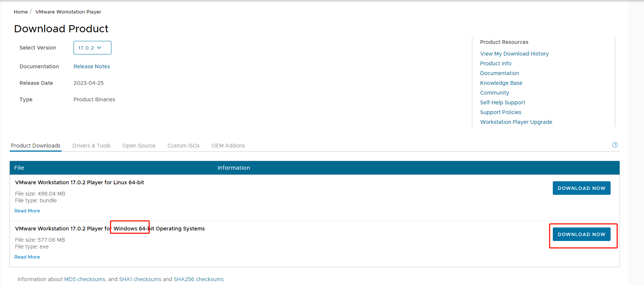This screenshot has width=644, height=286.
Task: Click the help question mark icon
Action: (615, 145)
